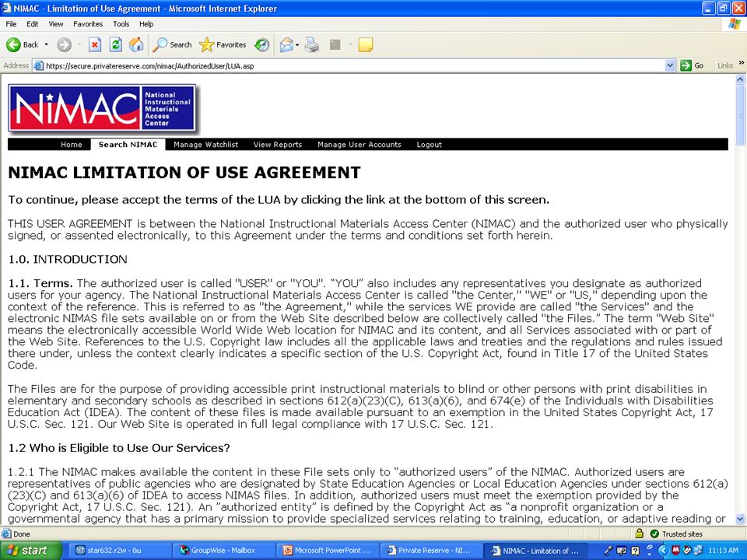Open the Search magnifier toolbar button
Image resolution: width=747 pixels, height=560 pixels.
point(172,45)
